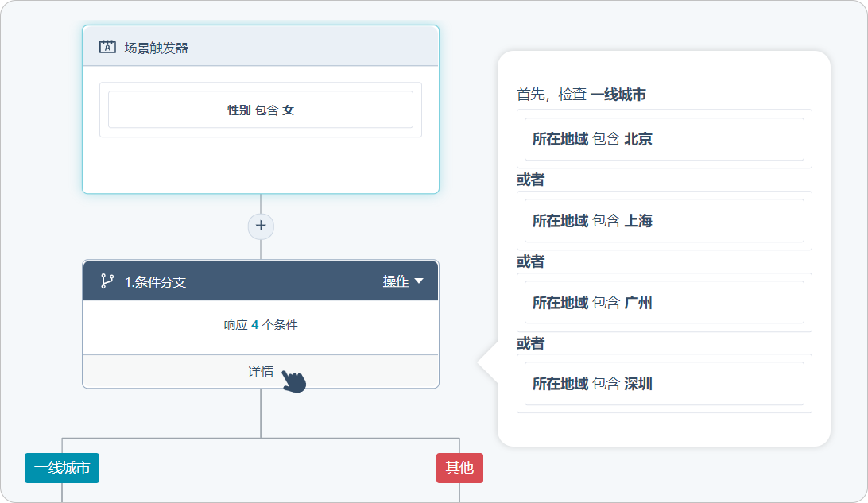
Task: Select the 其他 branch label
Action: [459, 468]
